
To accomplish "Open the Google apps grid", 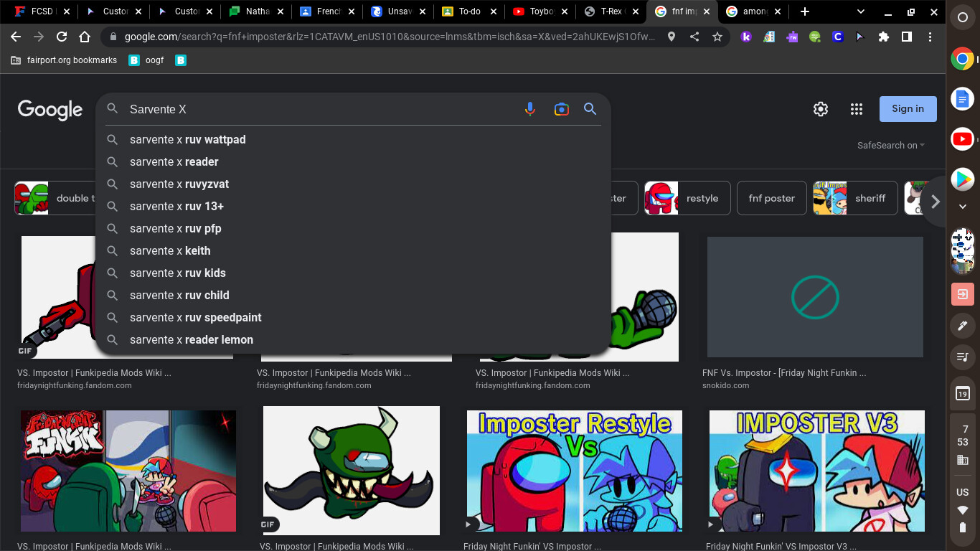I will (x=856, y=109).
